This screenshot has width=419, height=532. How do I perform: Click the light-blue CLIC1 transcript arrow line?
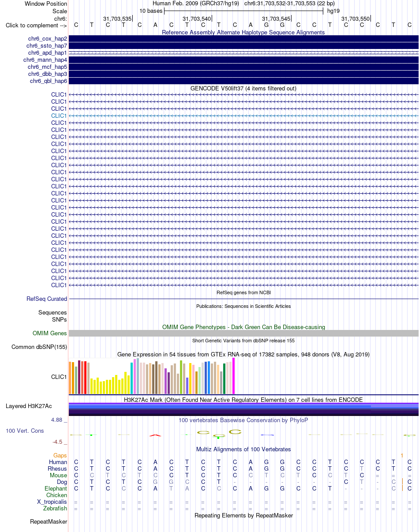tap(243, 116)
